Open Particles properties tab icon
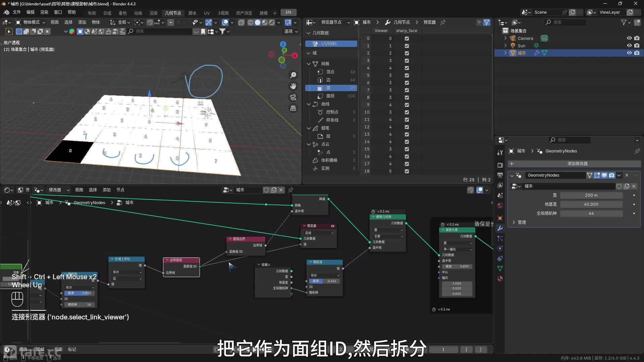The width and height of the screenshot is (644, 362). tap(500, 238)
